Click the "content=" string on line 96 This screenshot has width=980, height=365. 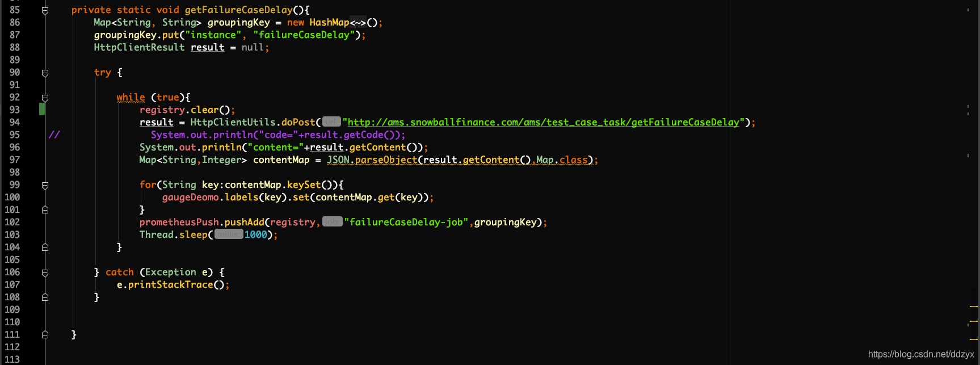pyautogui.click(x=275, y=147)
